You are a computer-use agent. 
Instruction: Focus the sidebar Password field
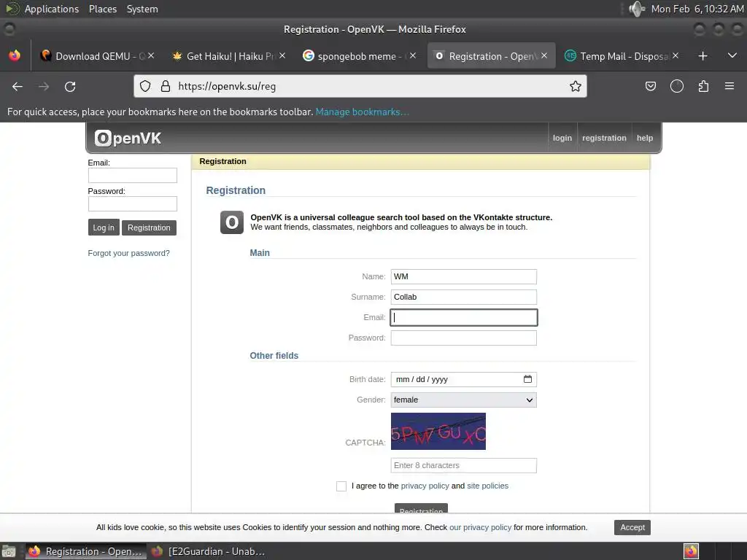coord(133,204)
